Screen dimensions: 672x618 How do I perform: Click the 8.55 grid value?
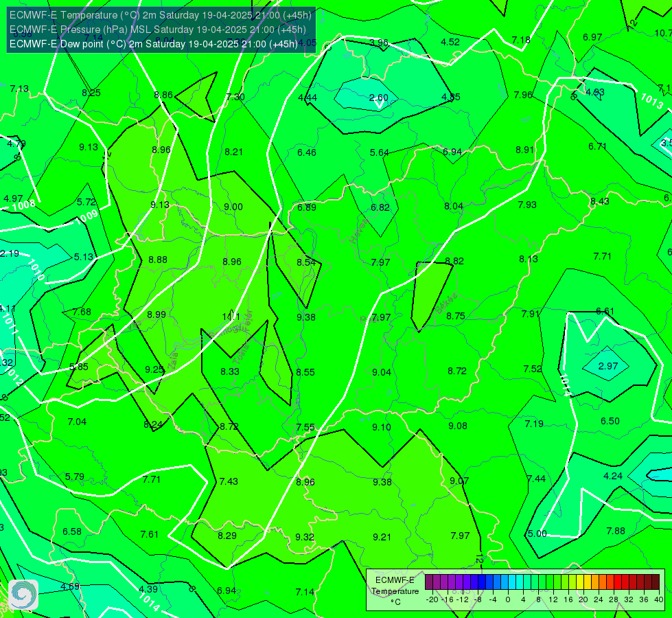click(x=305, y=371)
